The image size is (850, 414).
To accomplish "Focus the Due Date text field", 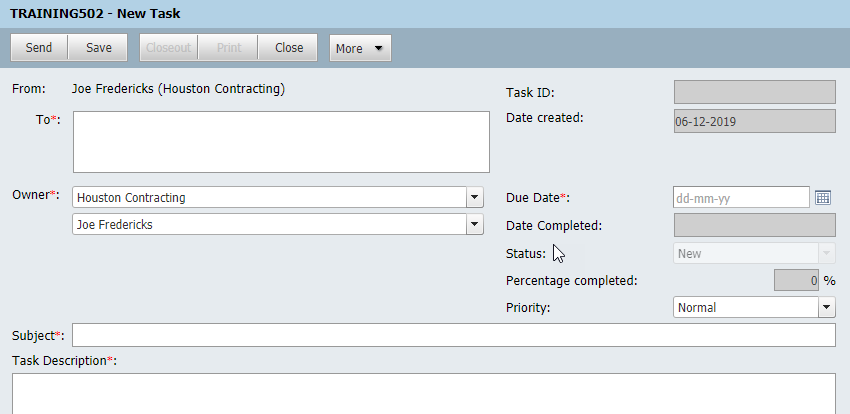I will click(741, 198).
